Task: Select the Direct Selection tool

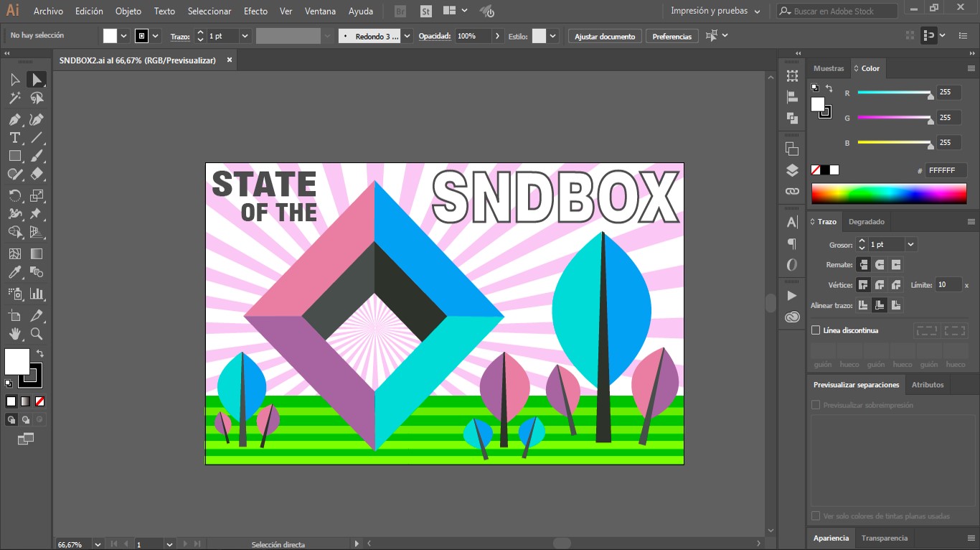Action: point(37,80)
